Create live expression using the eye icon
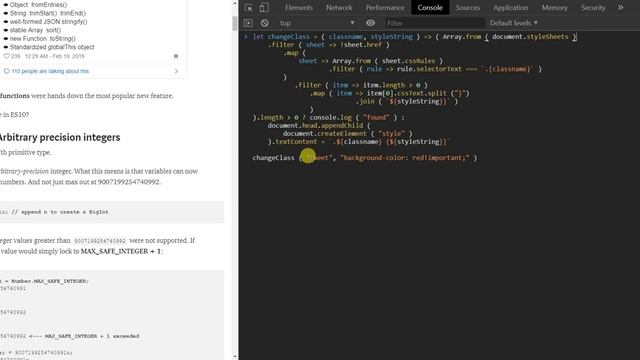Screen dimensions: 640x360 point(370,23)
